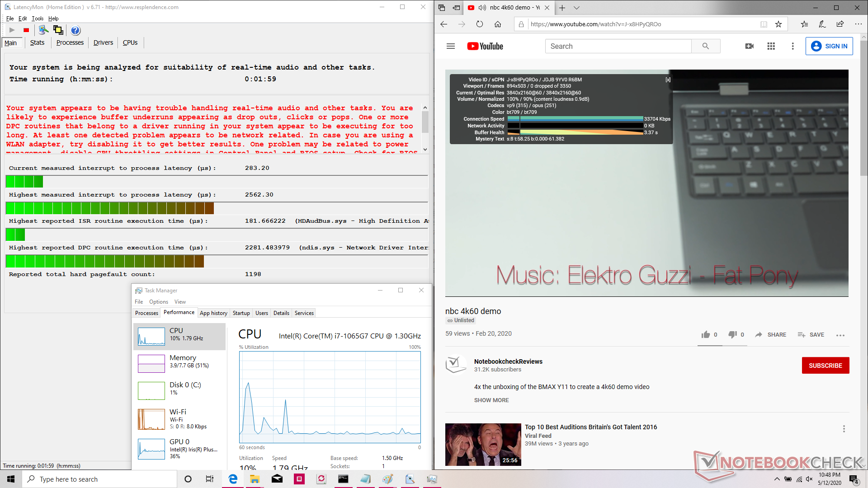Open LatencyMon File menu
This screenshot has width=868, height=488.
point(10,19)
